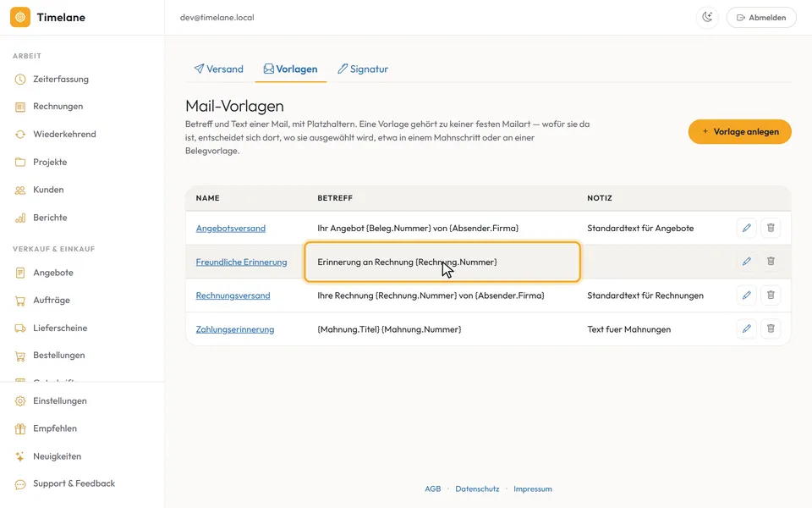
Task: Switch to the Versand tab
Action: click(x=218, y=69)
